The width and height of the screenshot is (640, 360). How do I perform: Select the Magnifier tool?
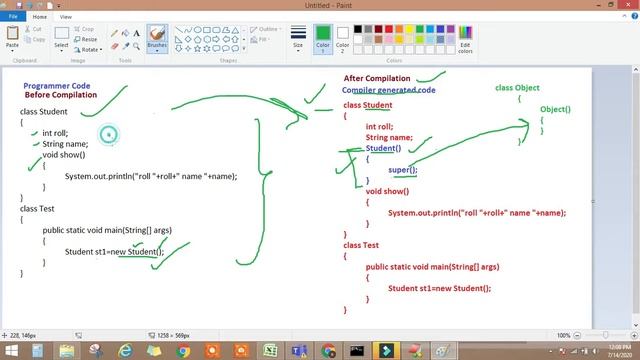[x=136, y=47]
